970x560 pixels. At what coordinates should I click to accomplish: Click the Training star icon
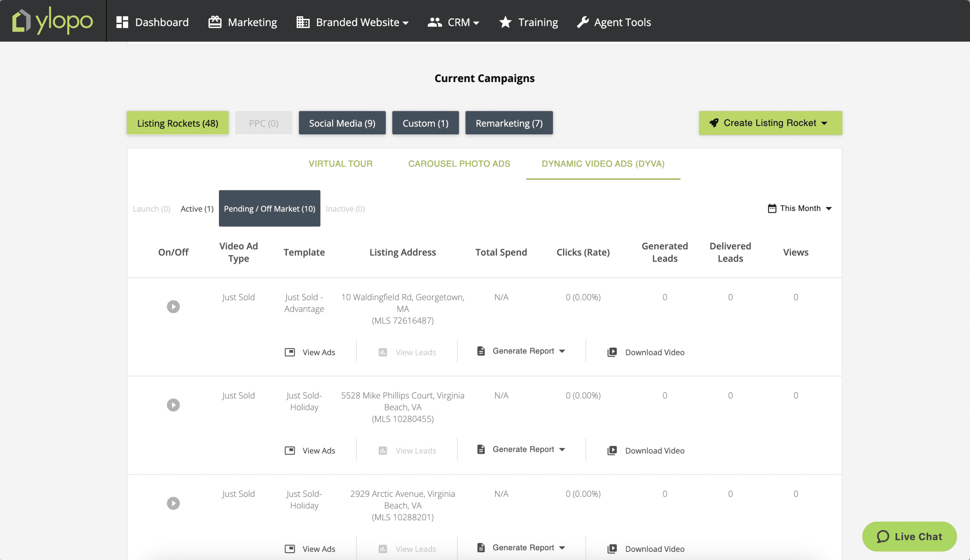pos(505,22)
